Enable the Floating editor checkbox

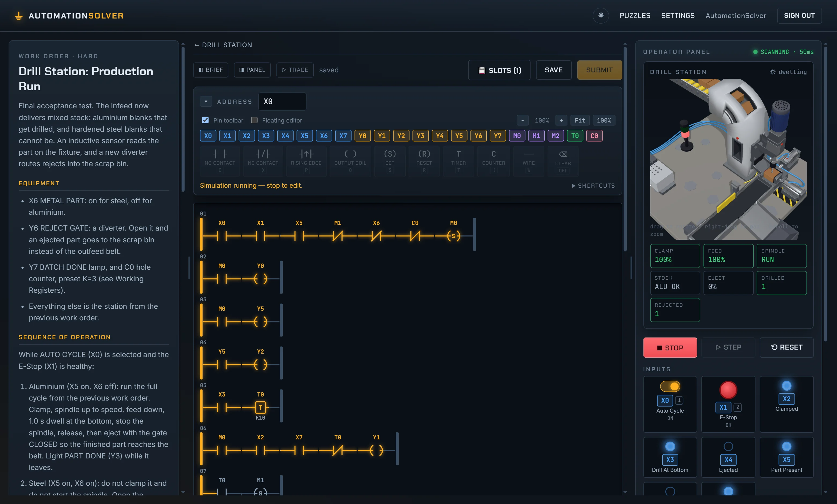pyautogui.click(x=254, y=120)
